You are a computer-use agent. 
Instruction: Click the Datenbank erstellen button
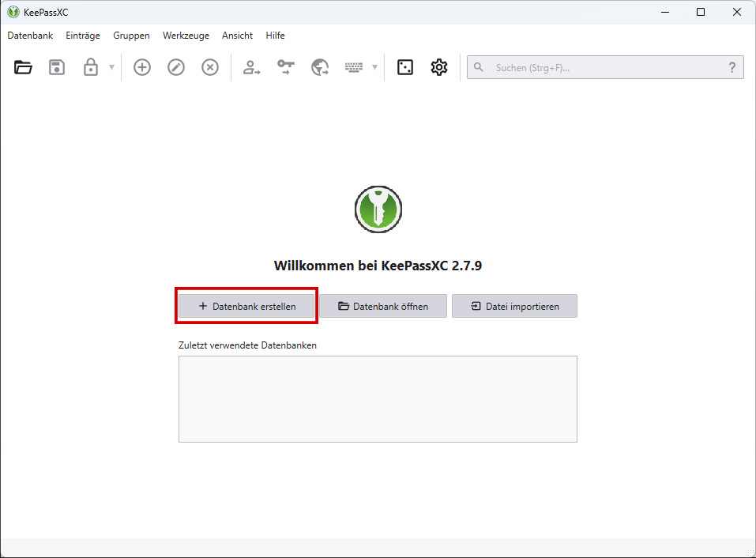pyautogui.click(x=246, y=307)
